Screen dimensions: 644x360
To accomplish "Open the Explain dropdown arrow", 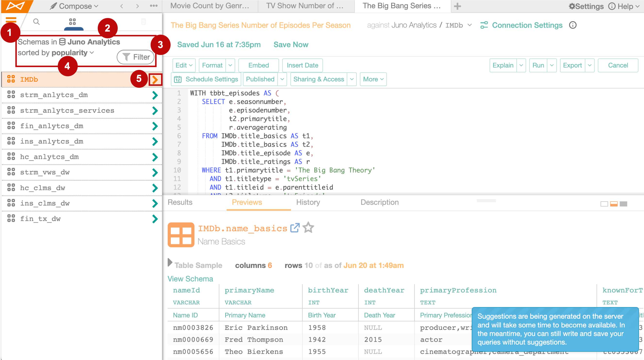I will 521,65.
